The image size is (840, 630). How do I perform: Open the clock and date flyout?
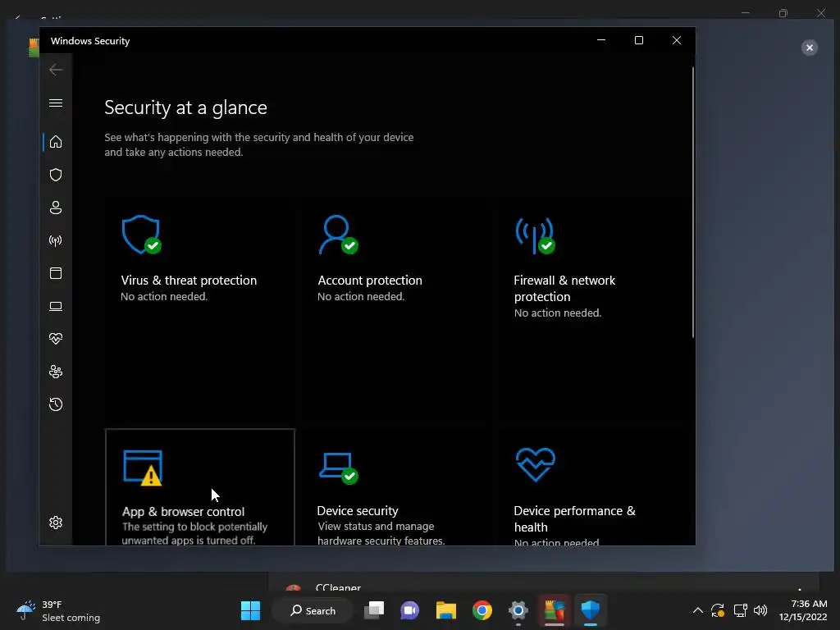(803, 610)
